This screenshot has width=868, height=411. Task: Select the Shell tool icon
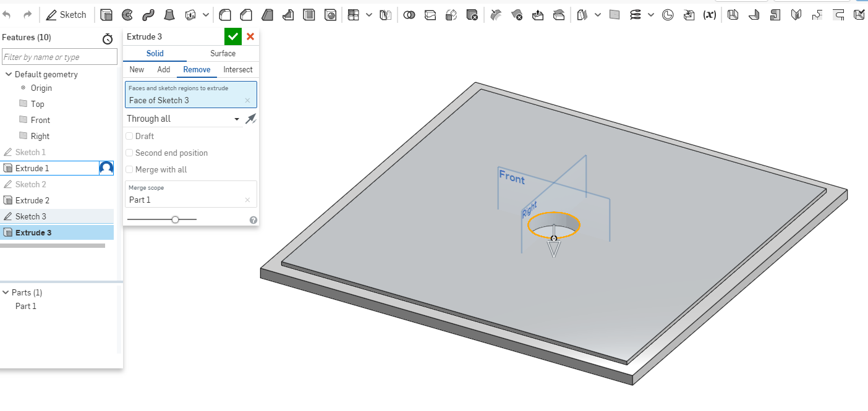coord(310,15)
